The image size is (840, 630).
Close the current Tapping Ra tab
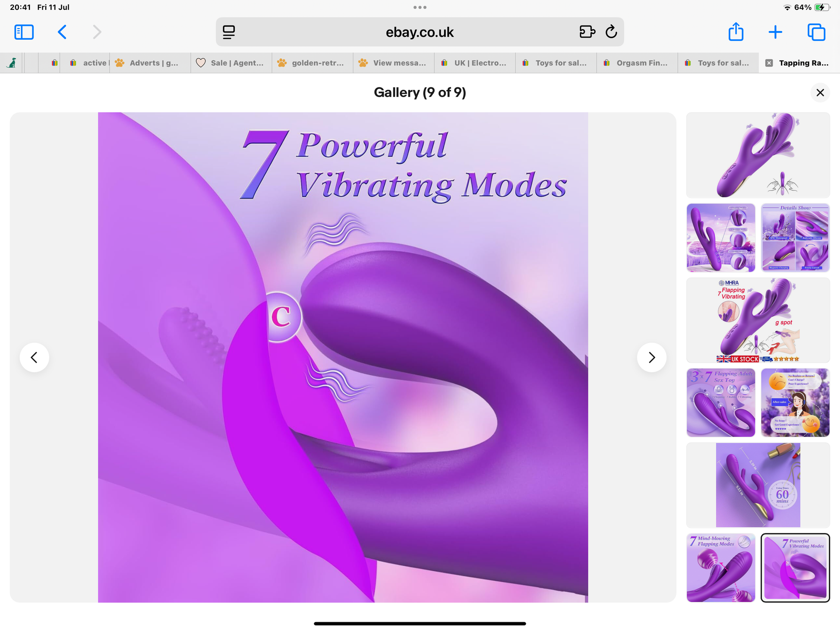(769, 63)
